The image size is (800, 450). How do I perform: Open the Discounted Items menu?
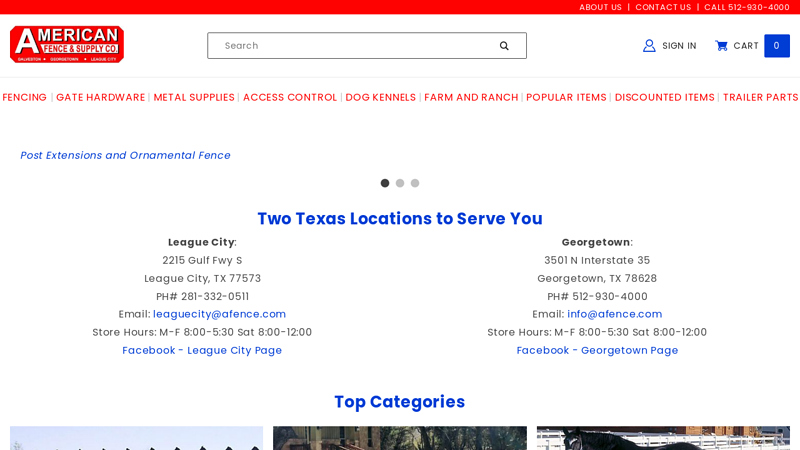(664, 97)
